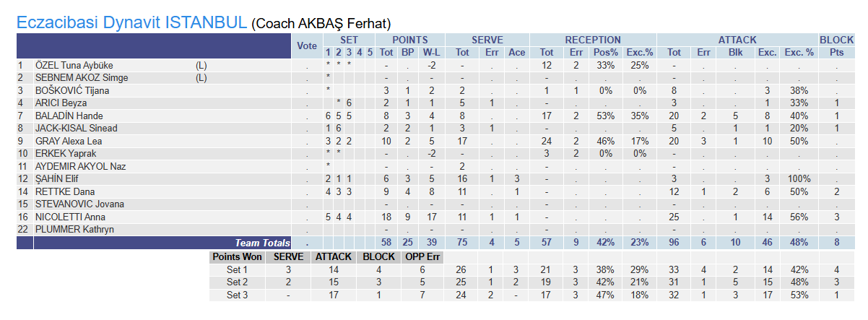Click the RECEPTION group header
Image resolution: width=868 pixels, height=320 pixels.
592,40
